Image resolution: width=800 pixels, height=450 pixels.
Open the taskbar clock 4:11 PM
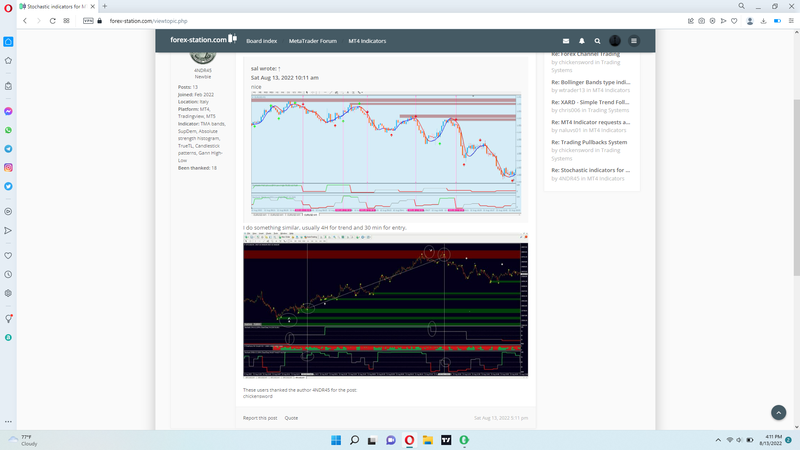tap(770, 440)
